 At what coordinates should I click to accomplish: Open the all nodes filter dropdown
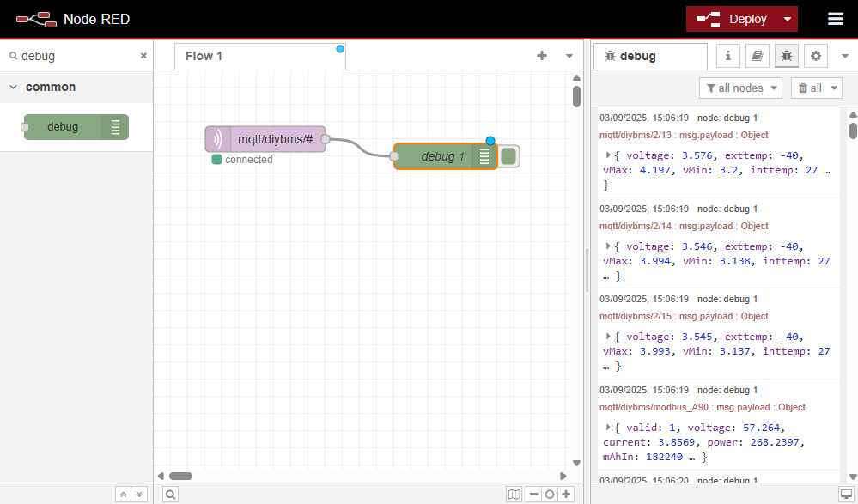point(740,88)
